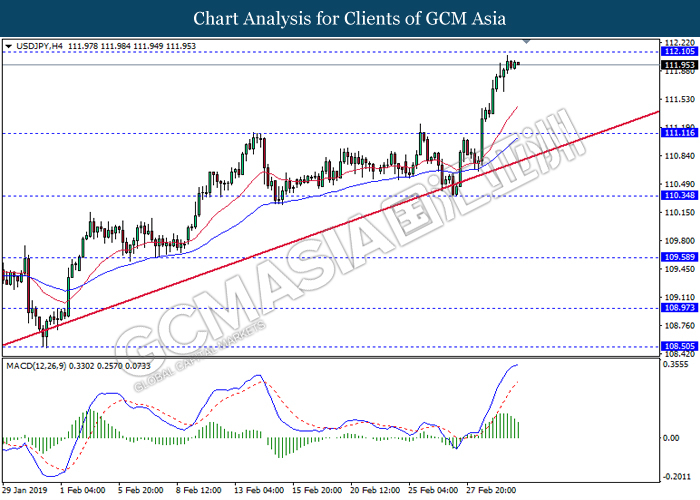Click the 108.505 support price label
700x500 pixels.
click(x=679, y=346)
